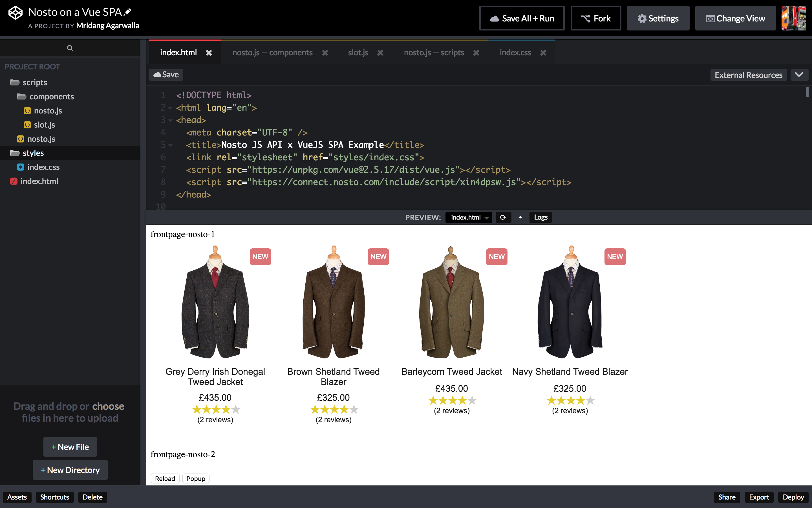Switch to nosto.js — scripts tab
Screen dimensions: 812x508
(x=434, y=53)
